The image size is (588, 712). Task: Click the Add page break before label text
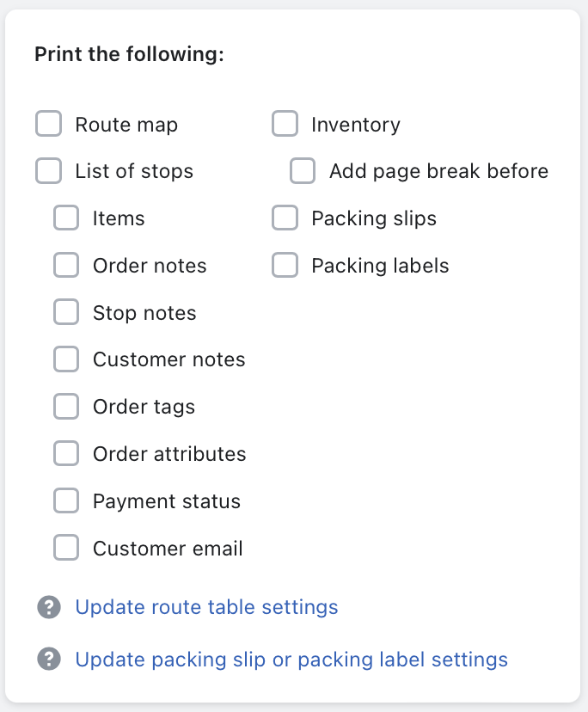(438, 171)
